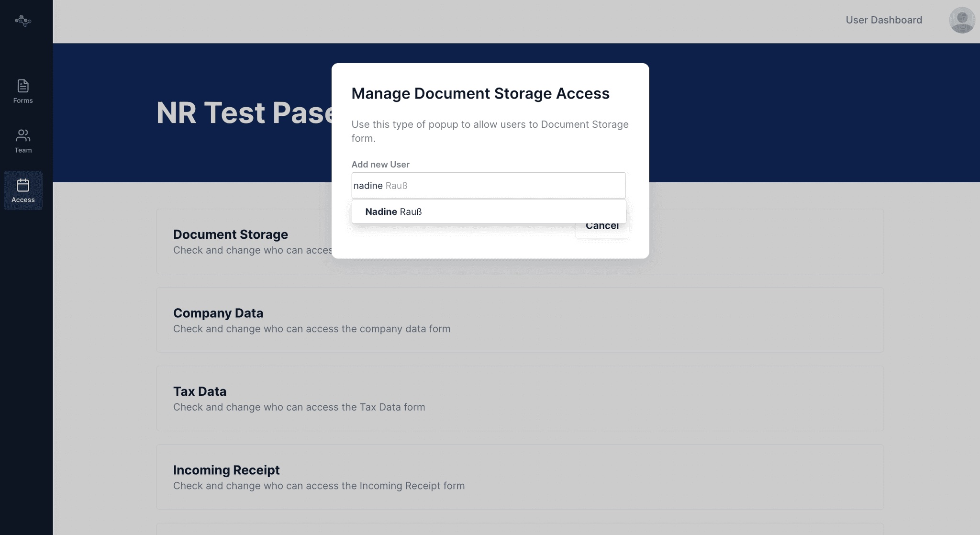Click the Access label in sidebar
Viewport: 980px width, 535px height.
pos(23,200)
